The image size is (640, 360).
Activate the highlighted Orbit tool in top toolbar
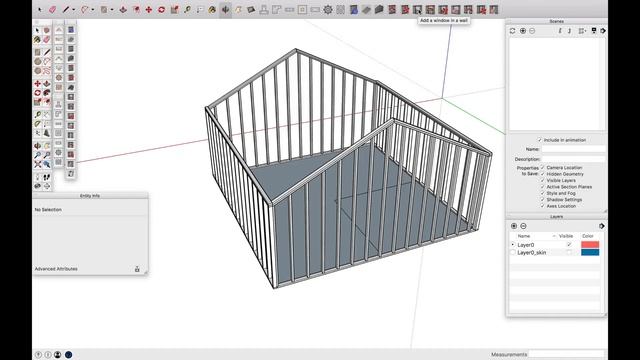[x=225, y=9]
